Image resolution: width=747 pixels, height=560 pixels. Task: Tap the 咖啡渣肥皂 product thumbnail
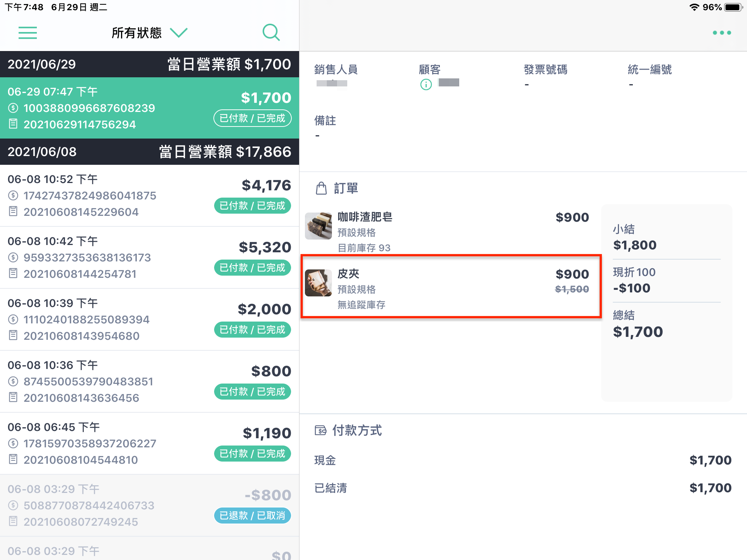[318, 226]
